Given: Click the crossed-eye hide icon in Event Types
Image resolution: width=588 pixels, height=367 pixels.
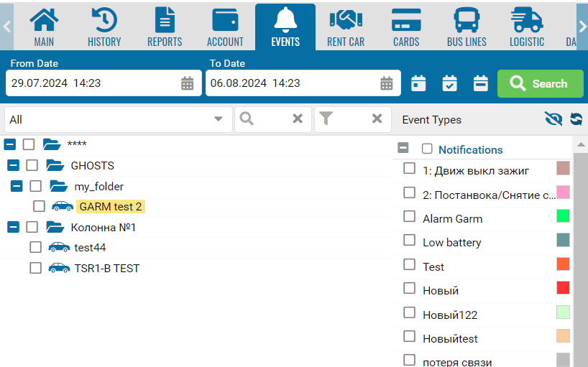Looking at the screenshot, I should [x=553, y=119].
